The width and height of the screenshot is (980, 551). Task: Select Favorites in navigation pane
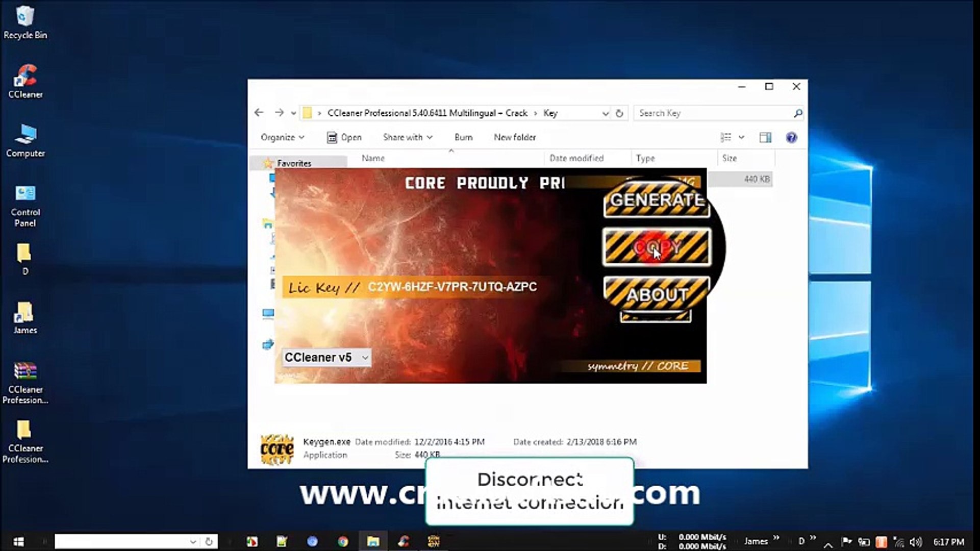294,163
